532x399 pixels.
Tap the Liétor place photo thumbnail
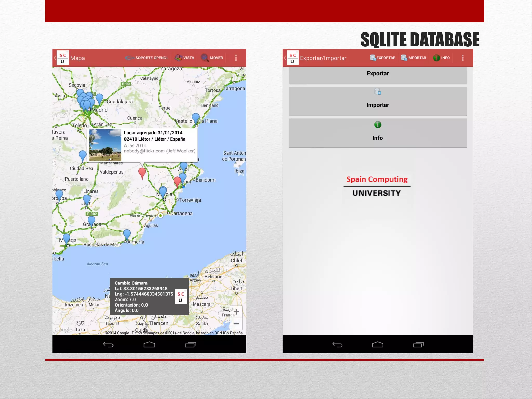click(105, 145)
